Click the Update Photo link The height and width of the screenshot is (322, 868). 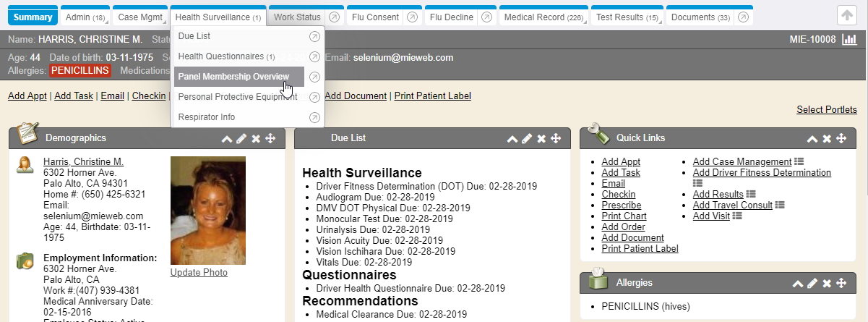click(x=199, y=273)
